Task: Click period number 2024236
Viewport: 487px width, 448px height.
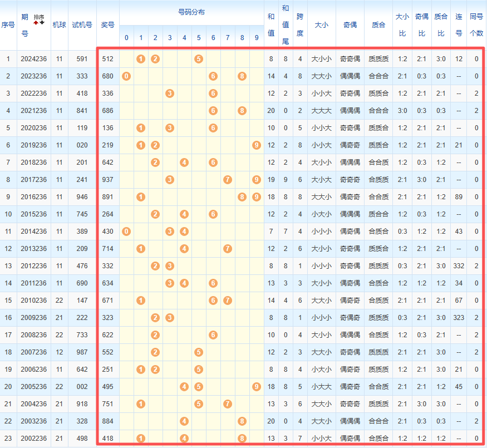Action: [x=34, y=59]
